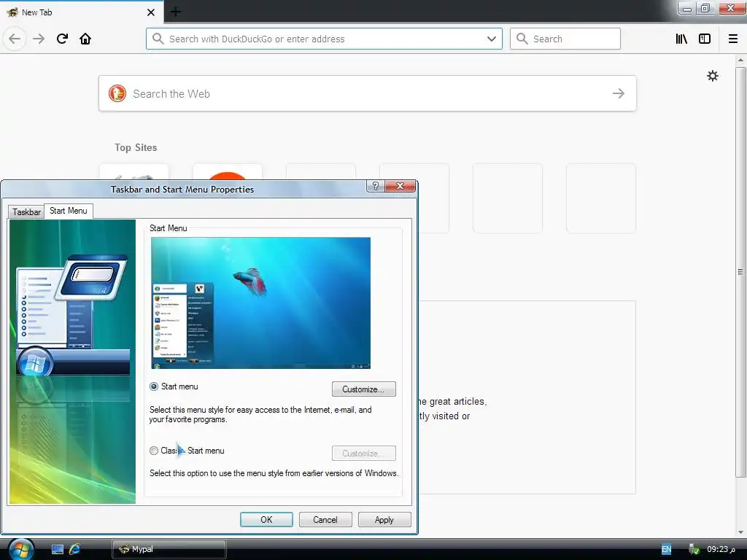Click the OK button in dialog
747x560 pixels.
point(266,519)
